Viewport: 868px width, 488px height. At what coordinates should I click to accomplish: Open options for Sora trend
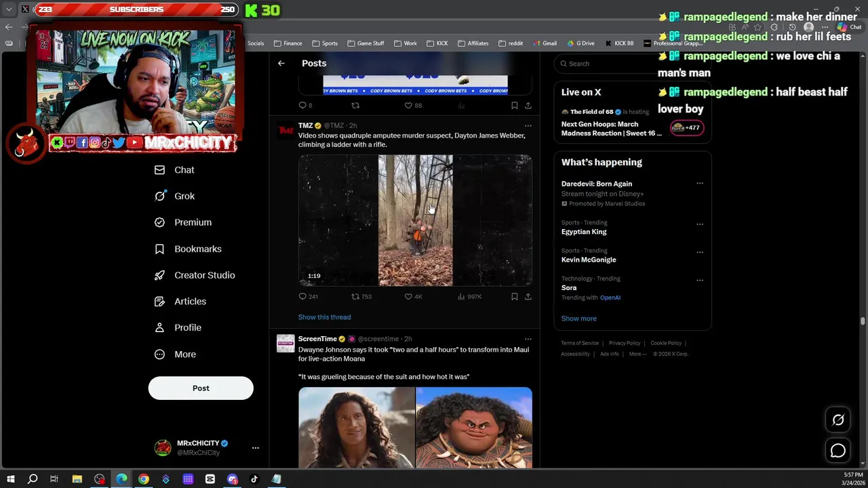coord(700,280)
